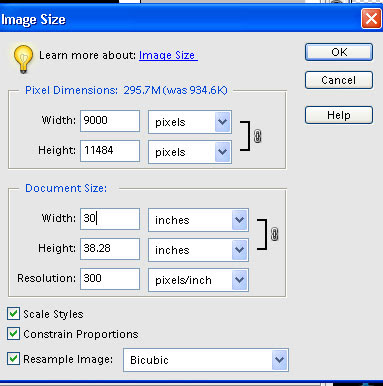
Task: Confirm with the OK button
Action: pos(339,52)
